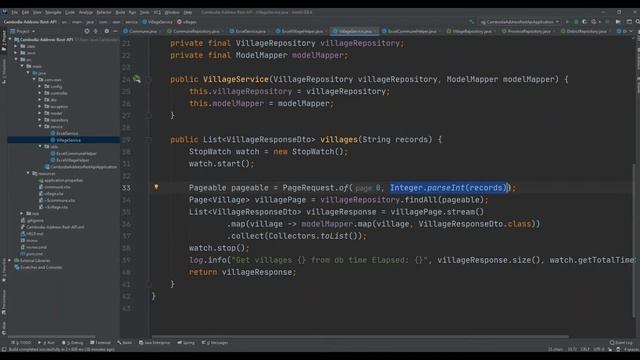This screenshot has height=360, width=640.
Task: Click the IntelliJ IDEA logo icon
Action: coord(4,12)
